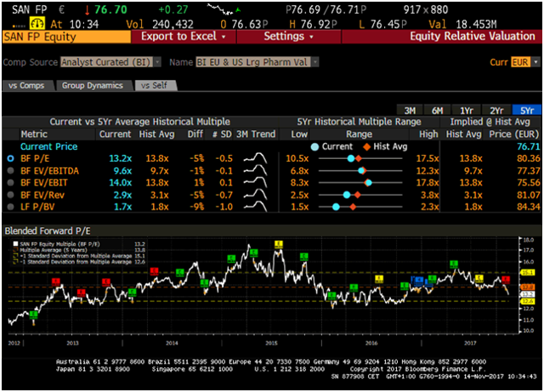Click the 917x880 bid/ask size

(x=425, y=9)
